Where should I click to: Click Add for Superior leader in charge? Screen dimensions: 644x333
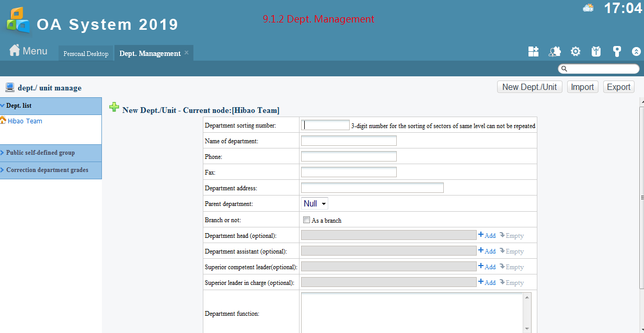[x=487, y=282]
